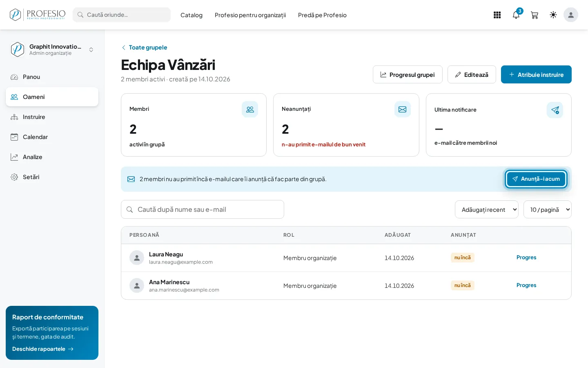Click the Profesio logo
The image size is (588, 368).
pos(37,15)
